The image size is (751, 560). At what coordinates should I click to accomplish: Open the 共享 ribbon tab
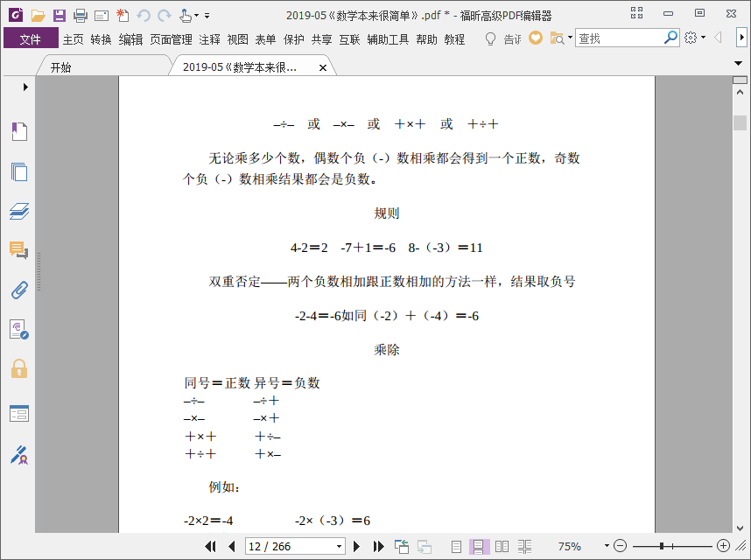[x=321, y=39]
